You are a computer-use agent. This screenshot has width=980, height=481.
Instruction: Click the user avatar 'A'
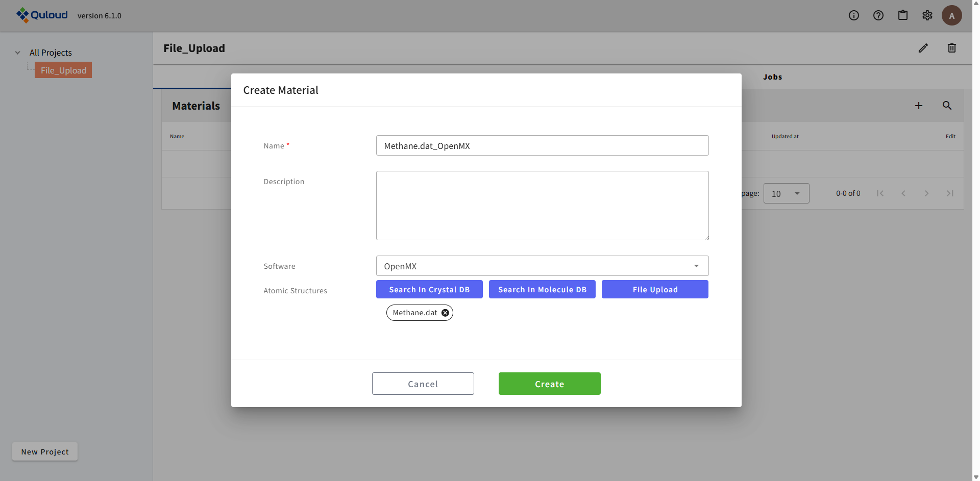[951, 15]
